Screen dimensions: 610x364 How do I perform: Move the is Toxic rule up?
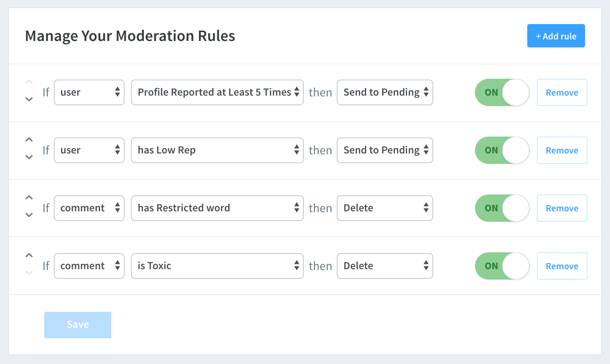point(29,256)
